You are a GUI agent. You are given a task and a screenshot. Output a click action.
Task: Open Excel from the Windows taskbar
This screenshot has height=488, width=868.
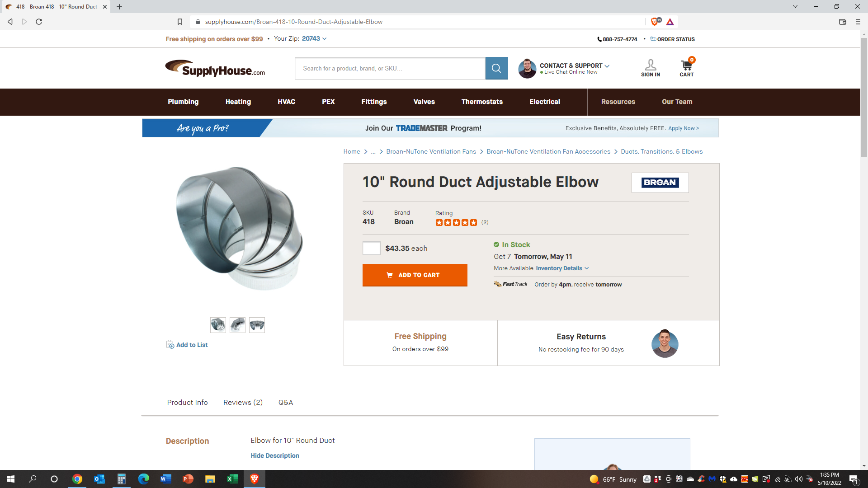[x=232, y=479]
